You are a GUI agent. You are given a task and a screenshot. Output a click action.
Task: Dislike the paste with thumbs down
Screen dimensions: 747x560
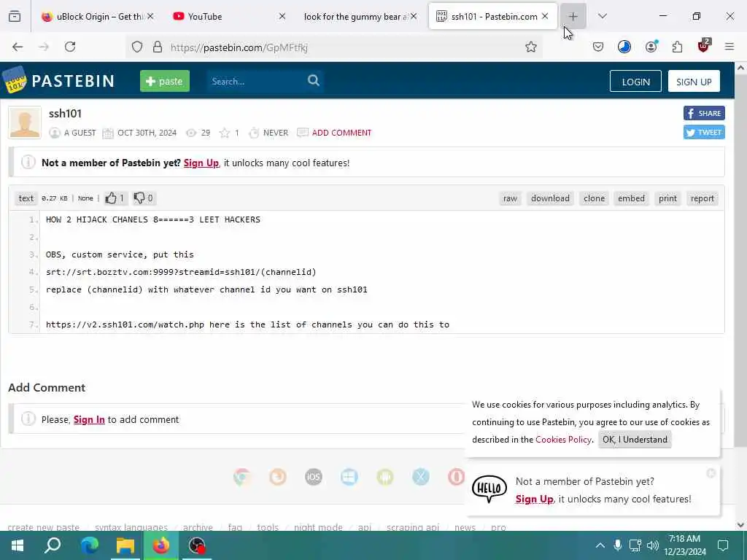point(144,198)
